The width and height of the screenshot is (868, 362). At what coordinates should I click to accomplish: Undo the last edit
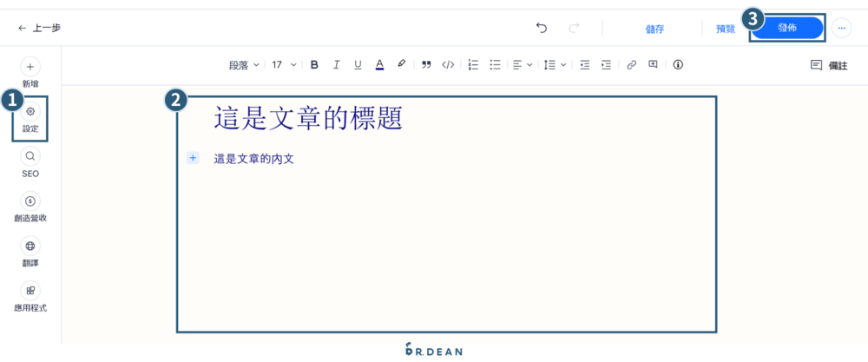(542, 28)
